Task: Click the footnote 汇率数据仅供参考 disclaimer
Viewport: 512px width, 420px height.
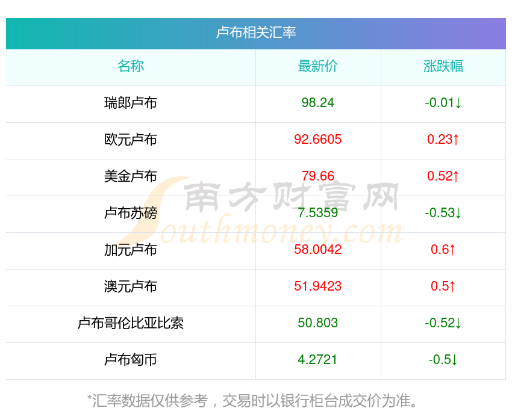Action: pyautogui.click(x=253, y=401)
